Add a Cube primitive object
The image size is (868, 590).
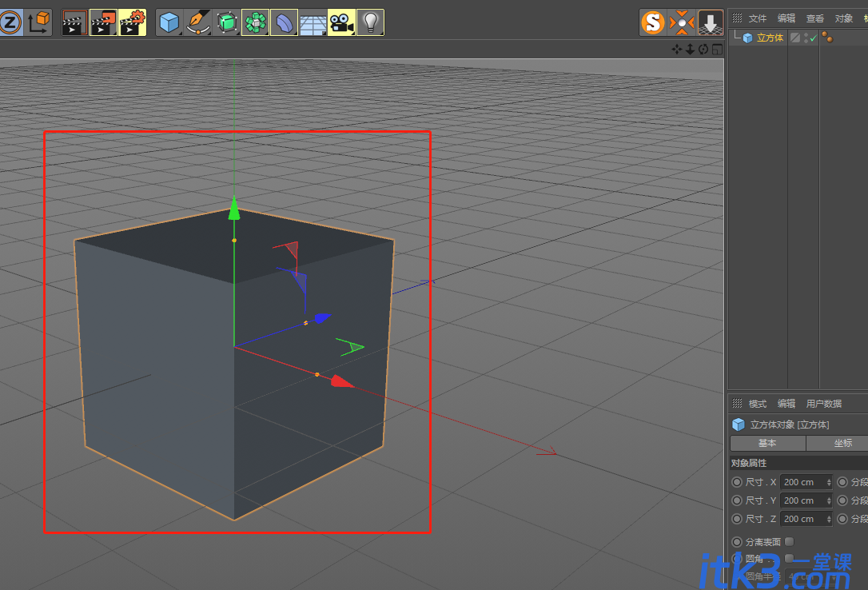169,22
